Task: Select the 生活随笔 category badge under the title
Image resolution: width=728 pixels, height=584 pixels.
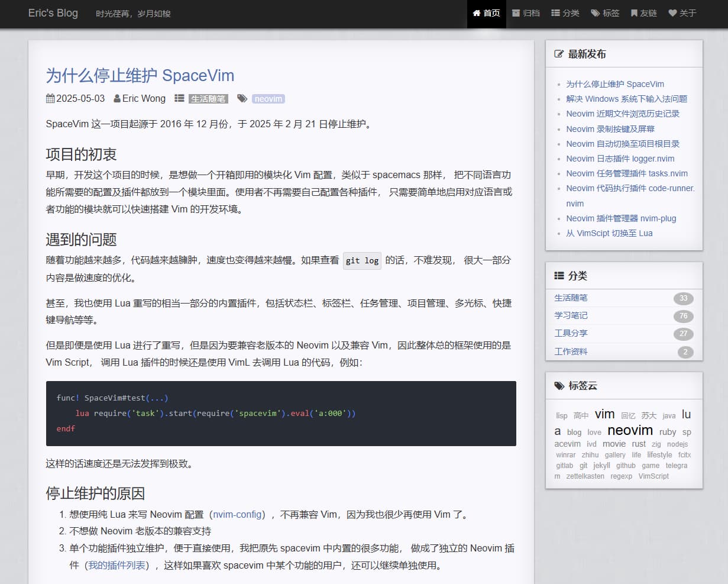Action: (208, 98)
